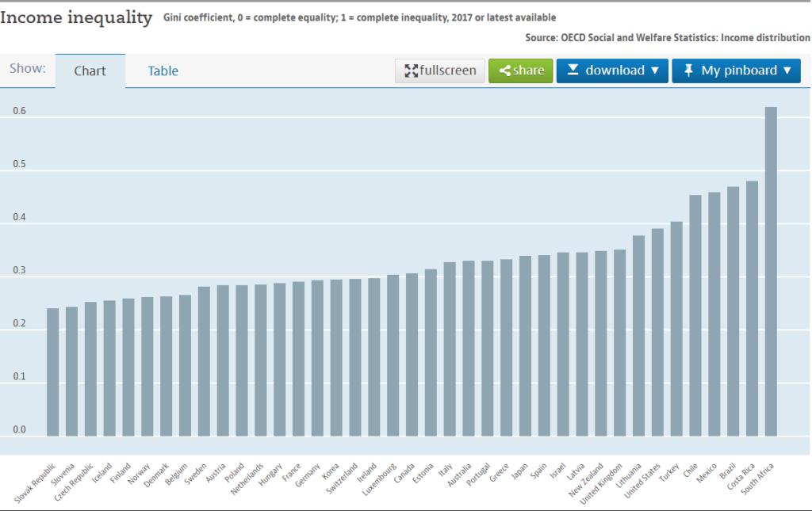Screen dimensions: 812x511
Task: Click the Slovak Republic bar
Action: coord(53,372)
